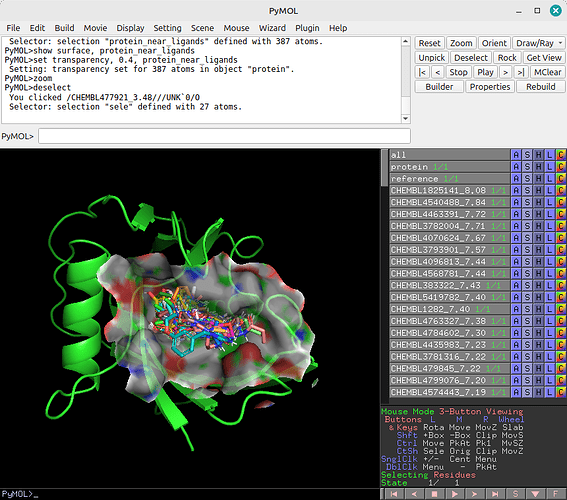Open the down-triangle menu in bottom bar
The width and height of the screenshot is (567, 500).
pos(536,494)
